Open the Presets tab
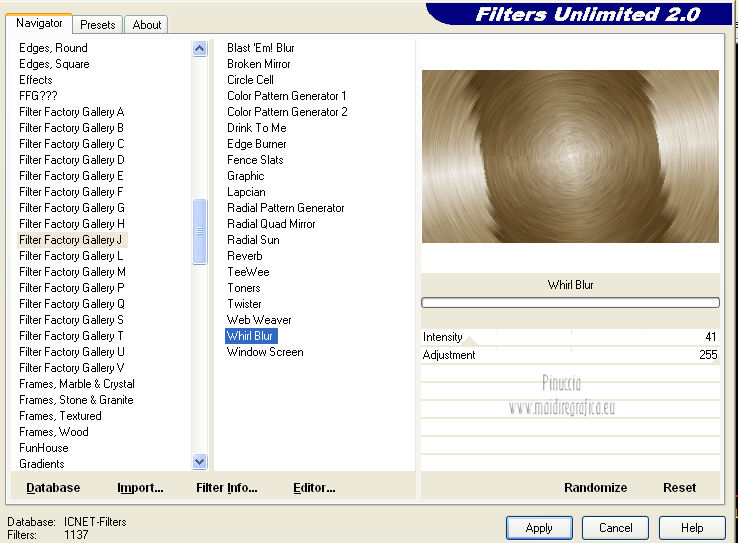The width and height of the screenshot is (738, 543). (97, 25)
